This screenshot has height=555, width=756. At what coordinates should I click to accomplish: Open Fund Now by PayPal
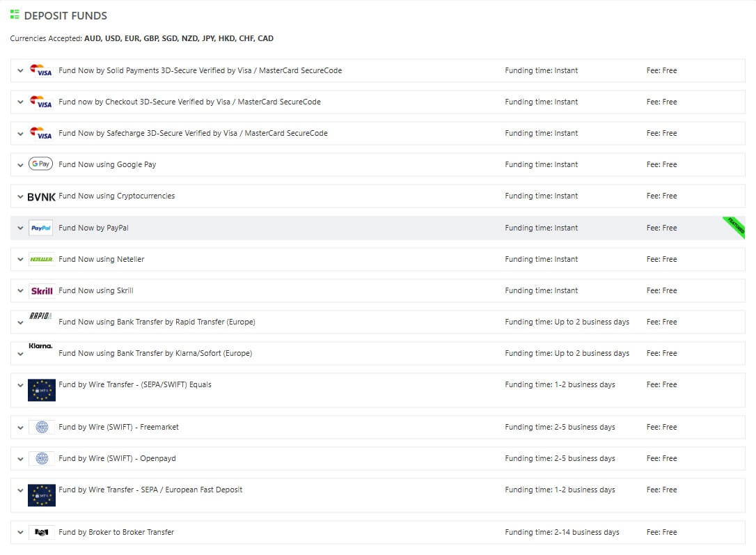click(93, 228)
